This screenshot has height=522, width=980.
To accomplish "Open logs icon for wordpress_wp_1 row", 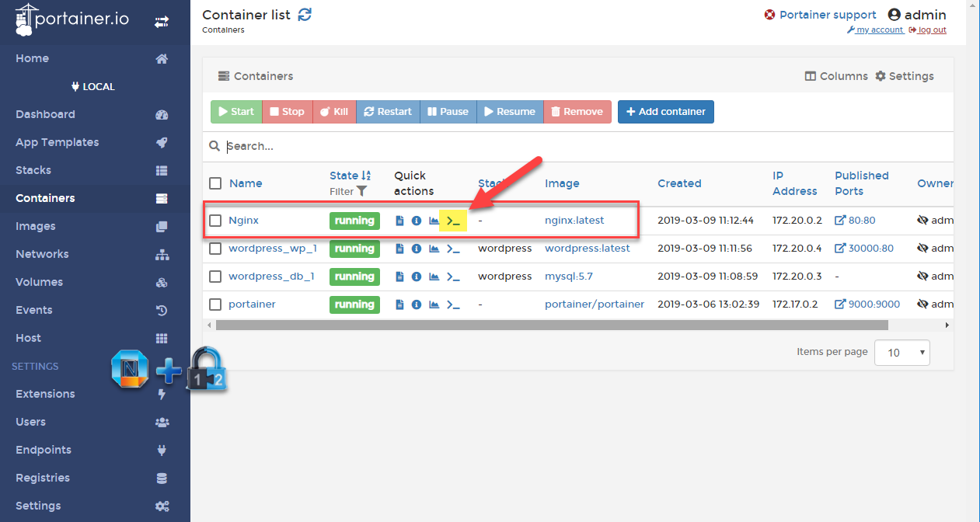I will [x=400, y=249].
